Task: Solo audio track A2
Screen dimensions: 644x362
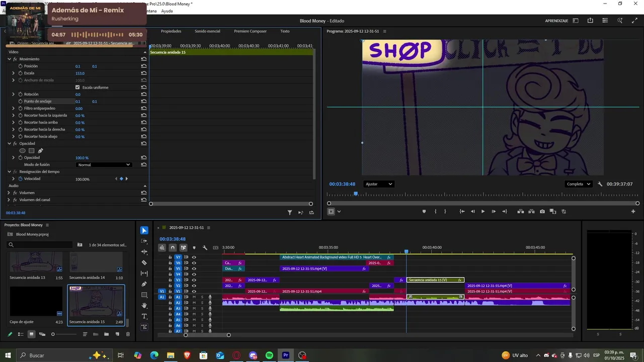Action: pos(202,303)
